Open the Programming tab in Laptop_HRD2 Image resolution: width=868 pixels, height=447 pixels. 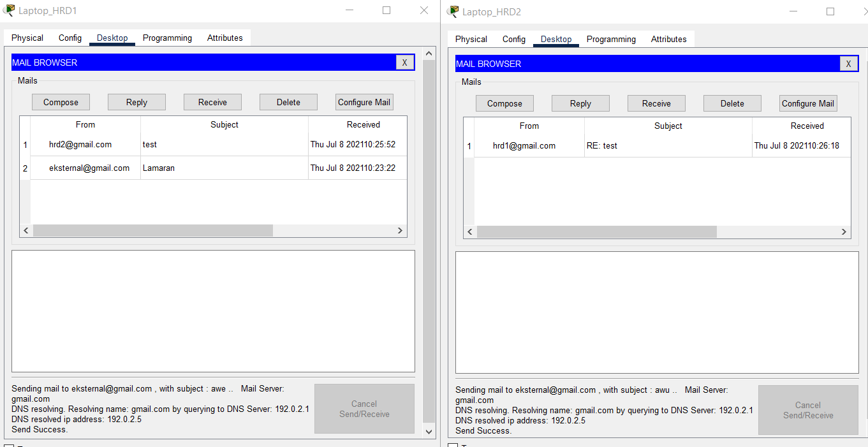pyautogui.click(x=611, y=40)
